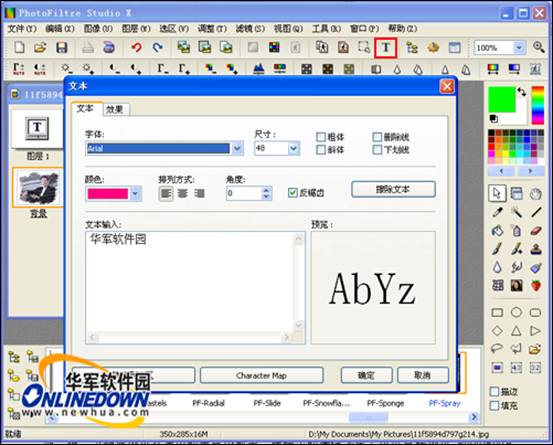Image resolution: width=553 pixels, height=445 pixels.
Task: Uncheck the 反锯齿 antialias checkbox
Action: 292,193
